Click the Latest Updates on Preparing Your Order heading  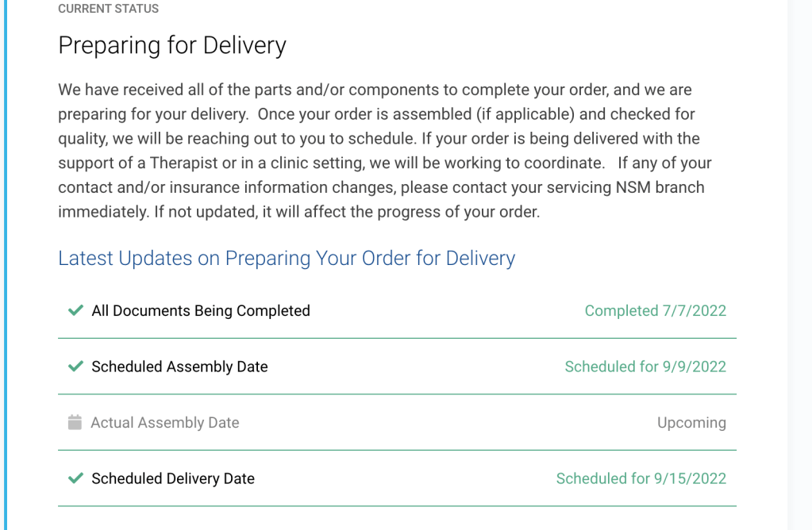pos(287,259)
